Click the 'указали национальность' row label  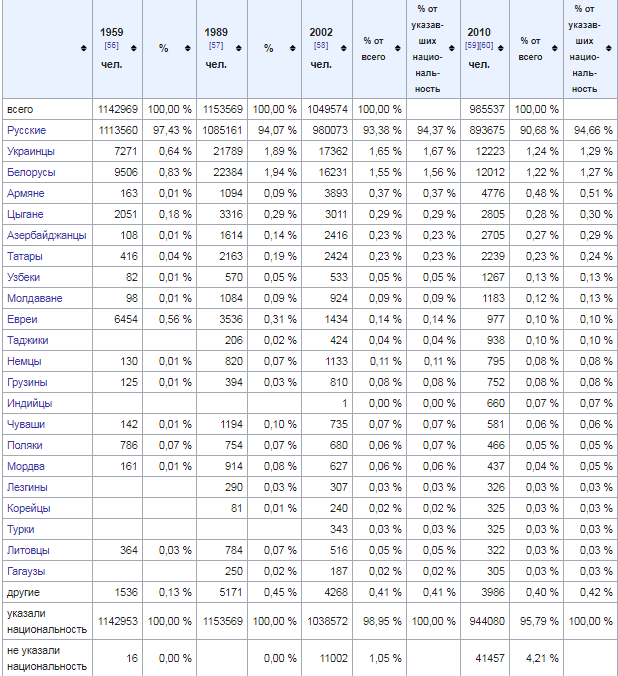point(47,621)
